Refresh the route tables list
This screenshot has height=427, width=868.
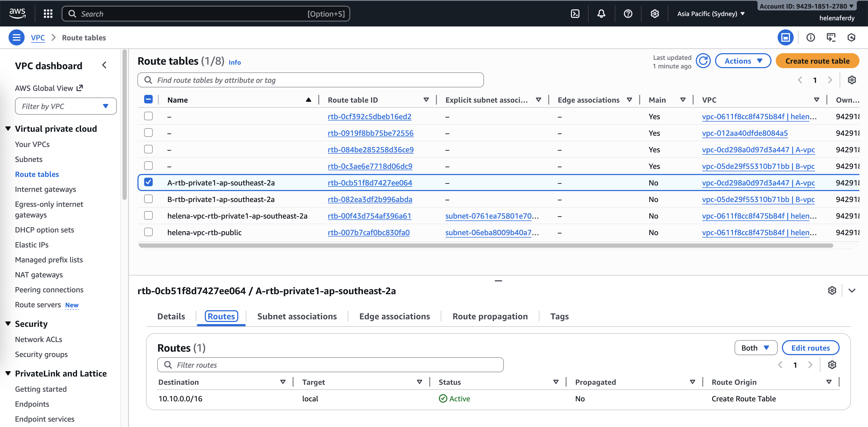703,61
